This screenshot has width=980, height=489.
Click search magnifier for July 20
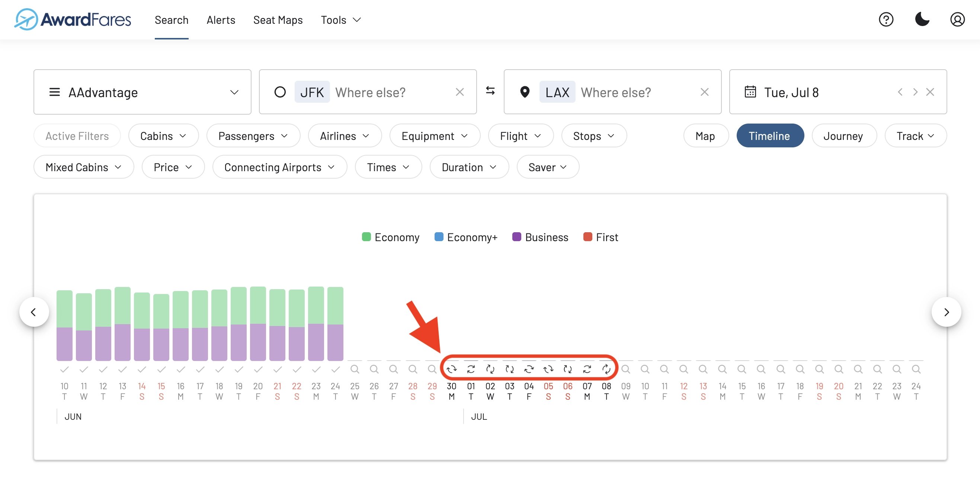click(x=838, y=369)
